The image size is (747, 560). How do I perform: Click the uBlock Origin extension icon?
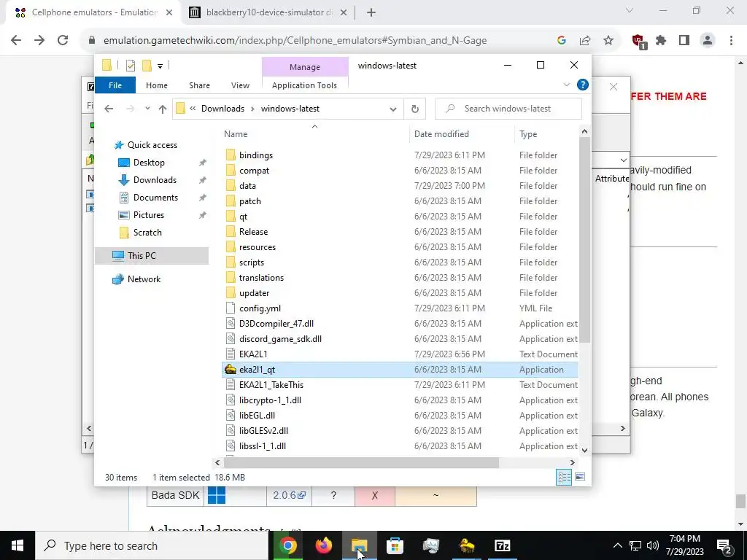coord(638,41)
